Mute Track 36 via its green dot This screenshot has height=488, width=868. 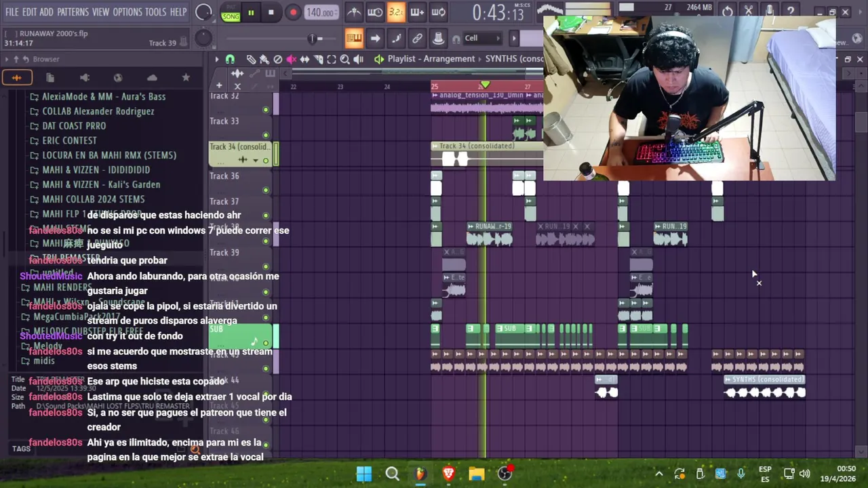(x=266, y=190)
